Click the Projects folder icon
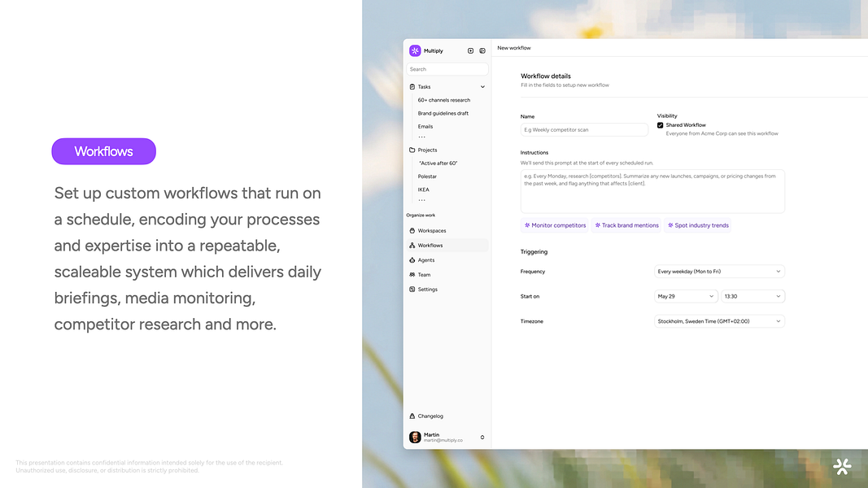This screenshot has height=488, width=868. click(x=412, y=150)
